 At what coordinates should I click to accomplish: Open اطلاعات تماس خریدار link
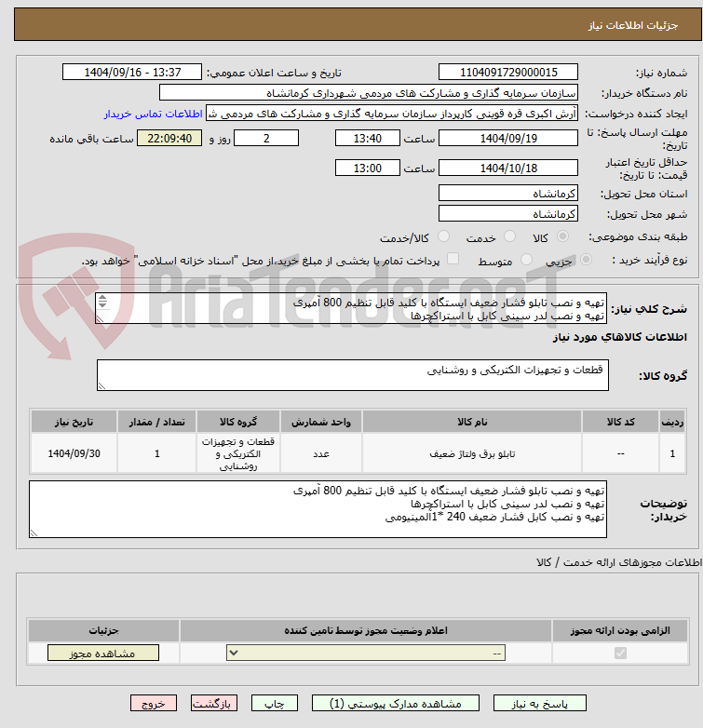coord(154,114)
